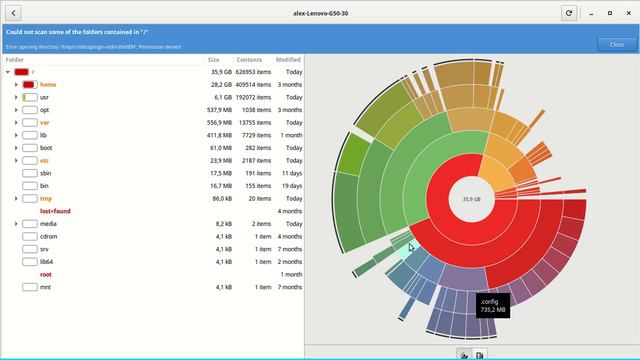Reload the scan with the refresh icon
Viewport: 640px width, 360px height.
pos(569,13)
